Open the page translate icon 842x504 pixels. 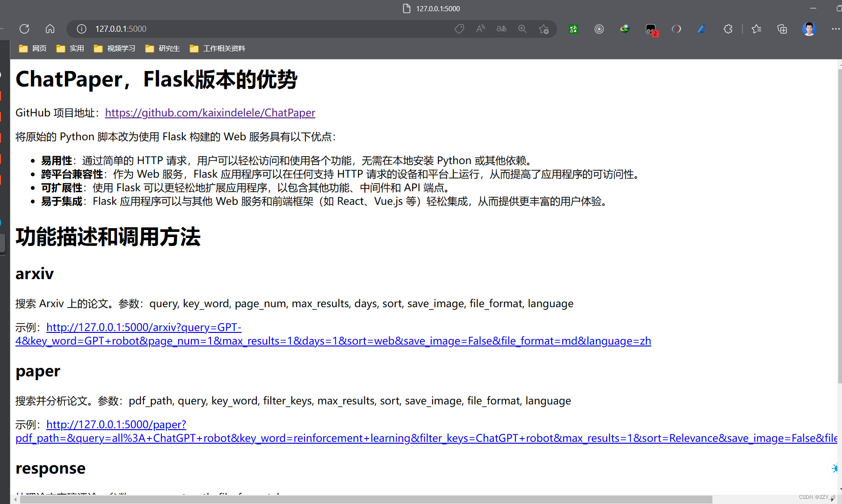(501, 29)
